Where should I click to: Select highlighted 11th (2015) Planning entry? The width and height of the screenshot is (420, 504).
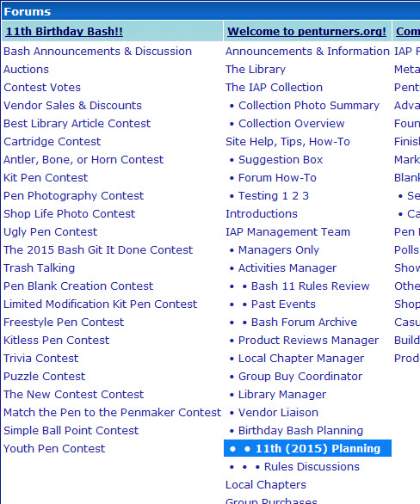click(308, 448)
